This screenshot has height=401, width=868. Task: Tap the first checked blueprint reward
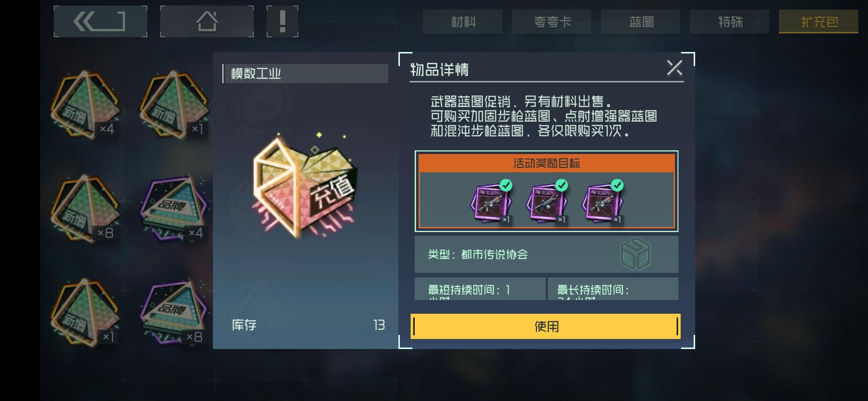point(491,202)
